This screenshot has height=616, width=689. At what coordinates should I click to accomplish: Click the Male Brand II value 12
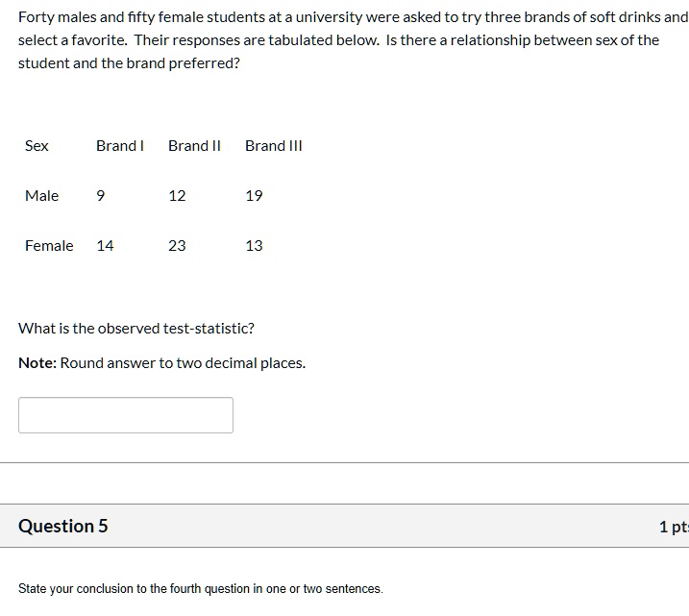(x=177, y=195)
